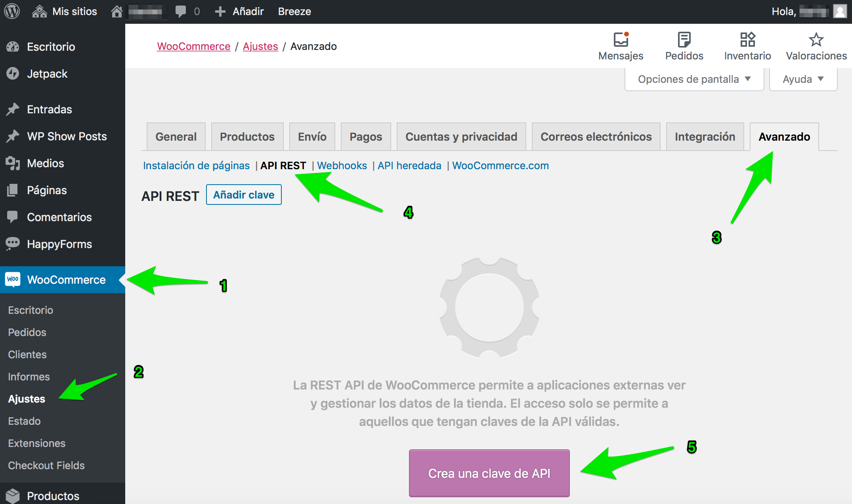Viewport: 852px width, 504px height.
Task: Click the WP Show Posts pin icon
Action: (x=13, y=136)
